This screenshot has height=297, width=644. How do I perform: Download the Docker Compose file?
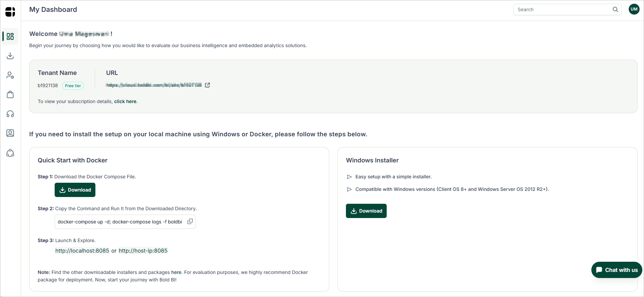tap(75, 190)
